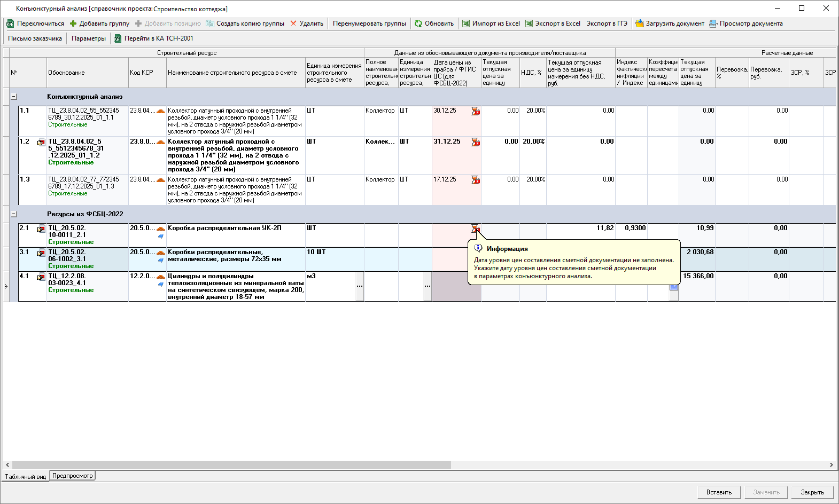Select the Табличный вид tab
Screen dimensions: 839x504
coord(25,476)
